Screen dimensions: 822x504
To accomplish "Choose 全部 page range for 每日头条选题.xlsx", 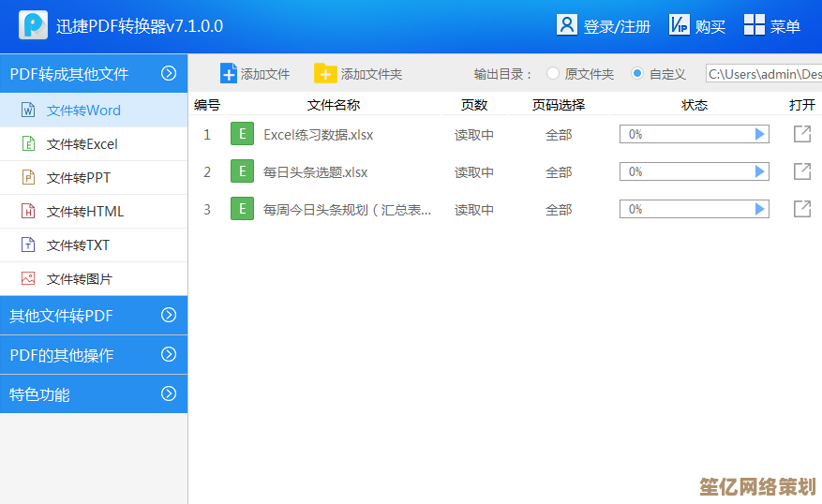I will point(559,171).
